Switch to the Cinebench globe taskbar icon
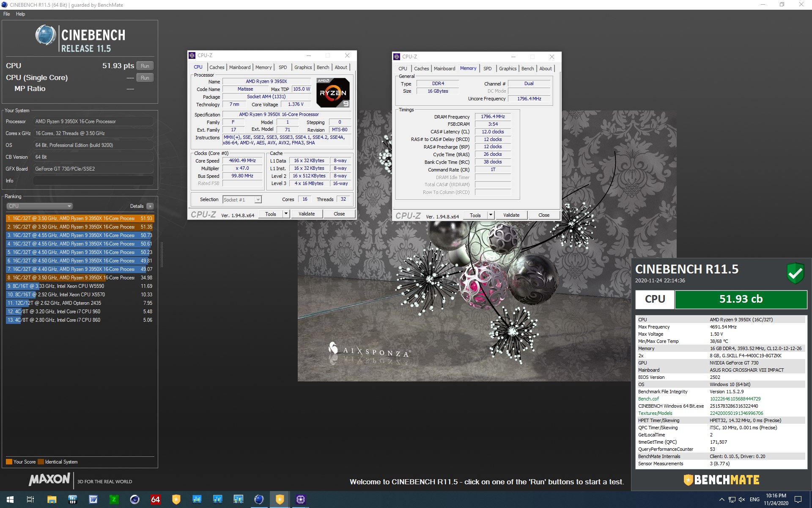812x508 pixels. pos(259,500)
